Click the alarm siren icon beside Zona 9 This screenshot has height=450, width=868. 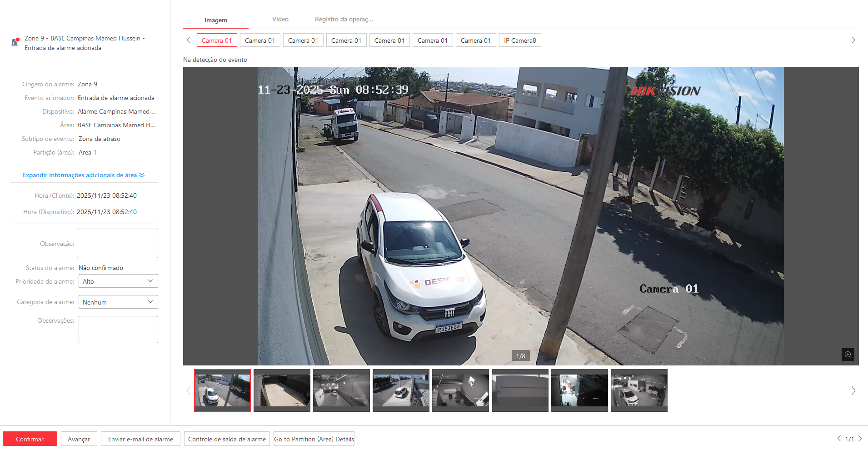click(x=15, y=42)
